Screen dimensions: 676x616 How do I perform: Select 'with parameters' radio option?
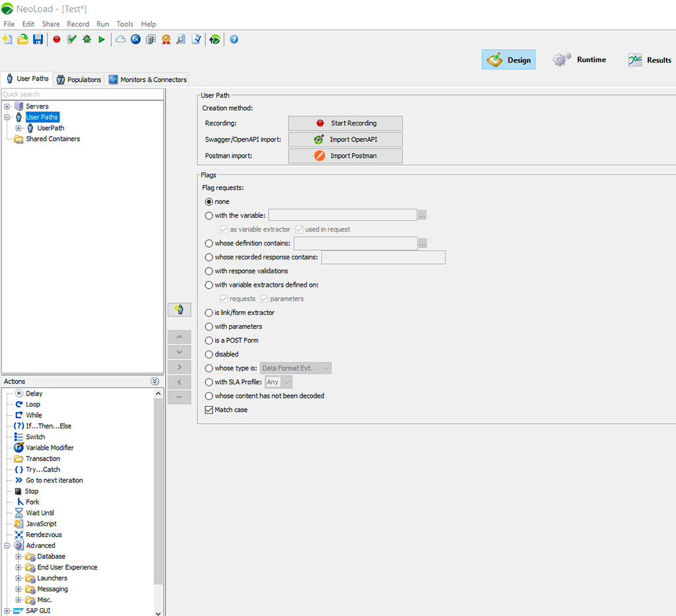click(209, 327)
